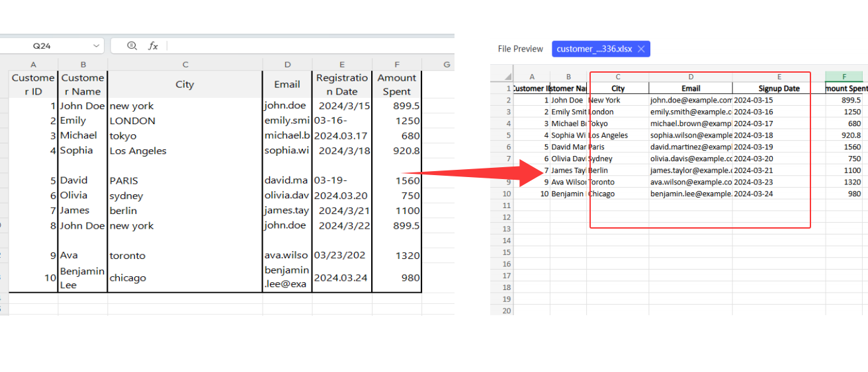Click the Registration Date header cell

[x=341, y=85]
